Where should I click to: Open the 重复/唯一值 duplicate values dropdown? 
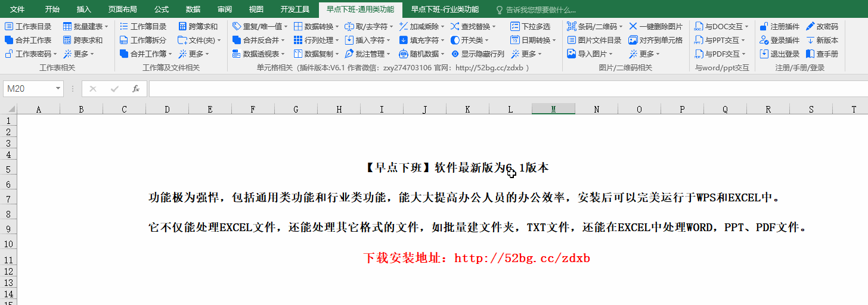pos(286,26)
